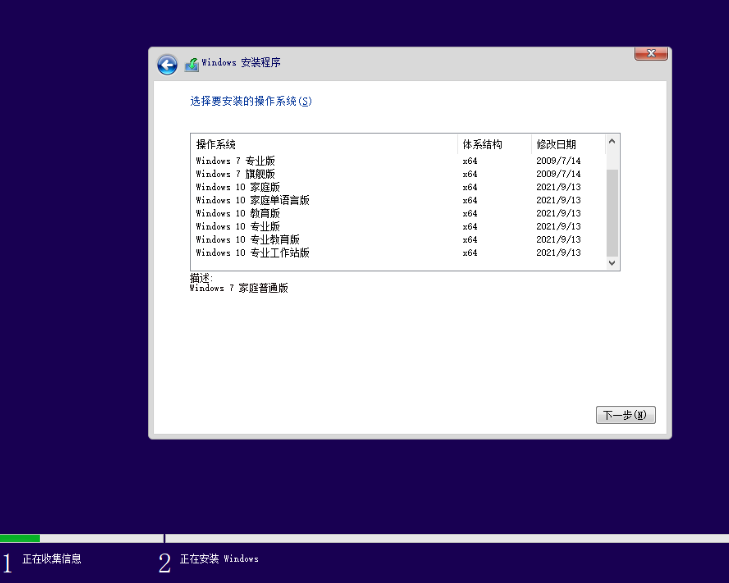The image size is (729, 583).
Task: Click the list scroll-down arrow
Action: pos(612,263)
